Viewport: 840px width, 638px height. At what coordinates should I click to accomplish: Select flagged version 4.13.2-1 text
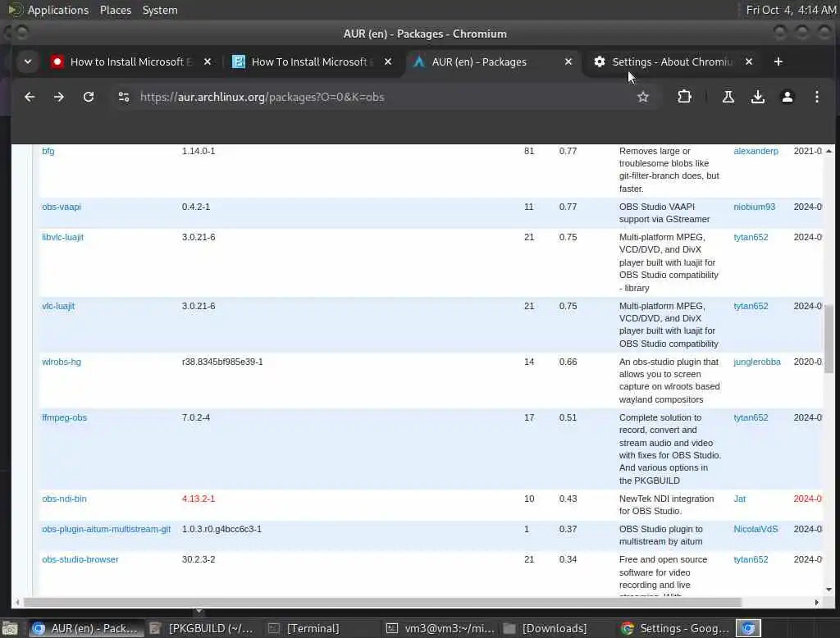pyautogui.click(x=199, y=499)
